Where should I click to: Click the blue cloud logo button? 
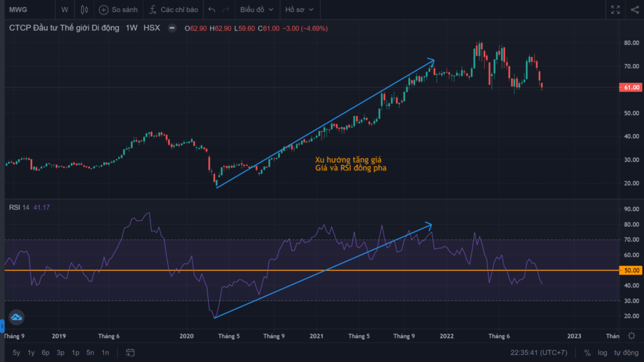(16, 317)
